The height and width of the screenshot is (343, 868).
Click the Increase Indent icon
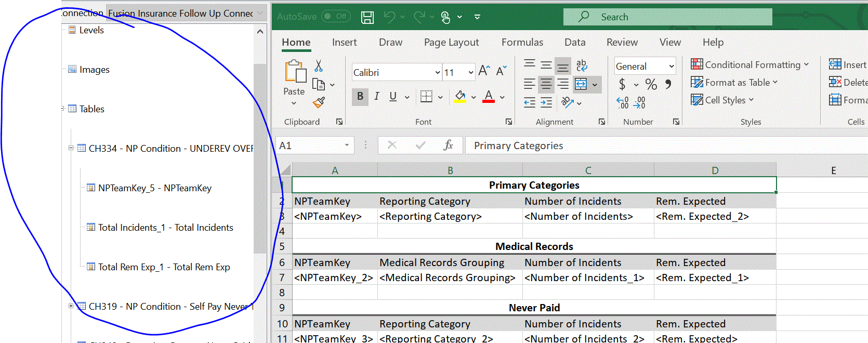[546, 103]
